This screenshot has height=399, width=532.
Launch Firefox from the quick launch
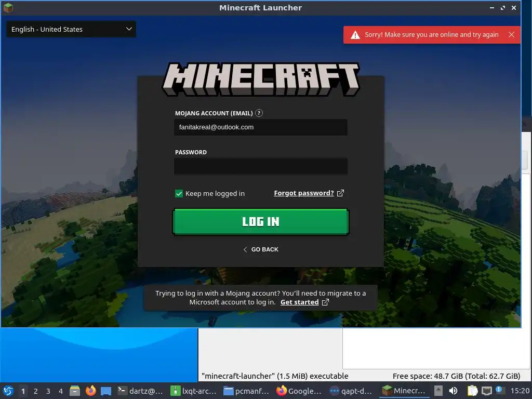tap(90, 391)
